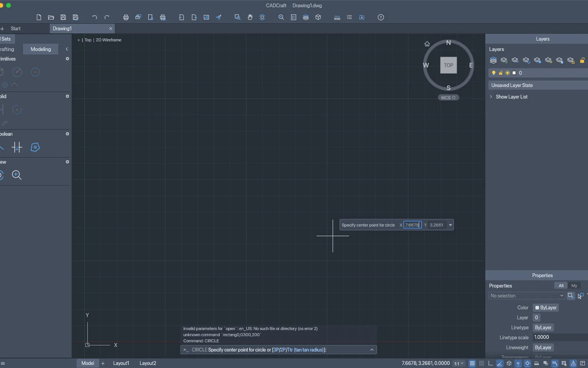Click the Undo arrow in toolbar
This screenshot has height=368, width=588.
click(x=94, y=17)
